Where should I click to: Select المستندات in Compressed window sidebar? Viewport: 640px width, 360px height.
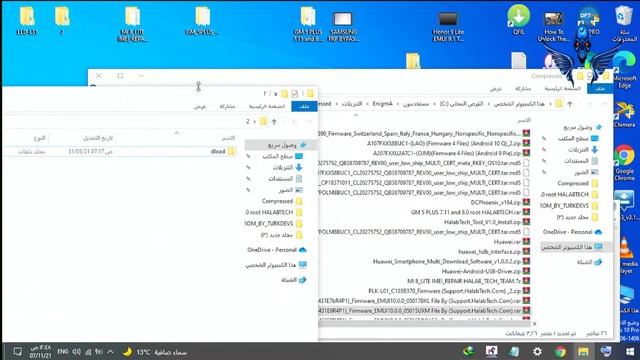point(581,161)
